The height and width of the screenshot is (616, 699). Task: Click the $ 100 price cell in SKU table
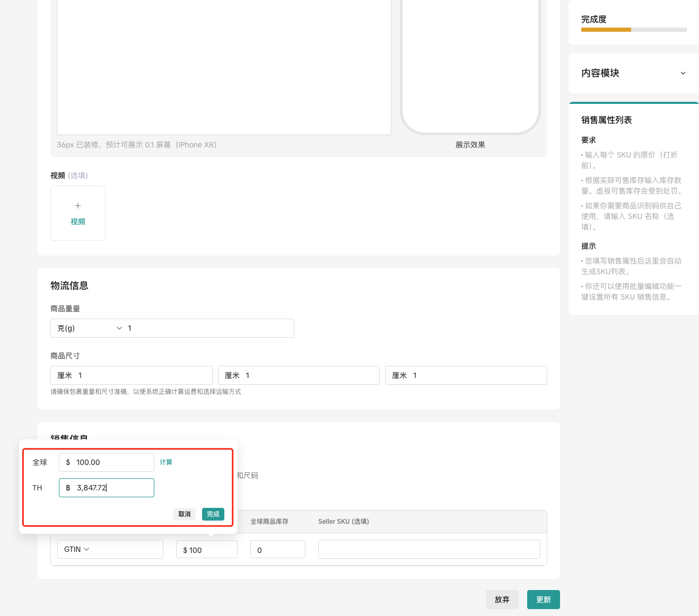tap(206, 550)
